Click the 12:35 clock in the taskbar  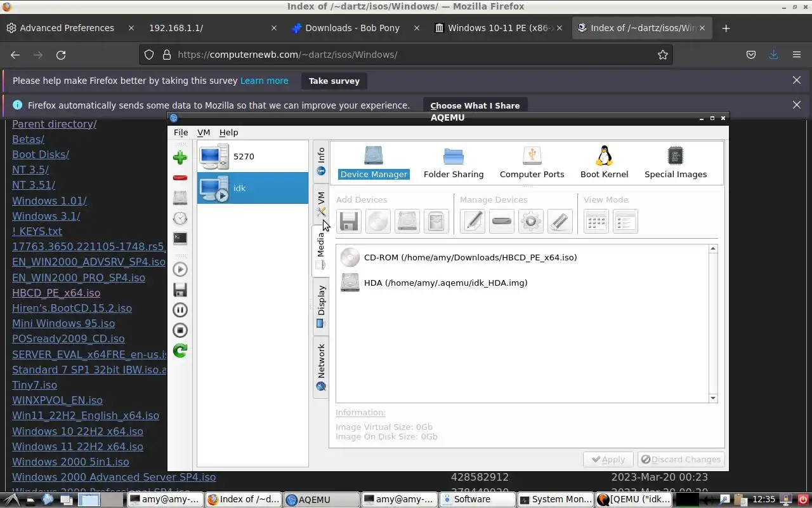click(764, 499)
